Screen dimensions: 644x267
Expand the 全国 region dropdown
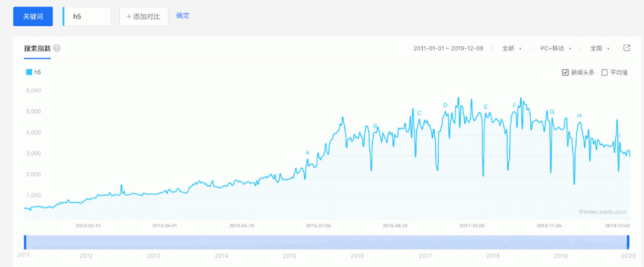[x=600, y=48]
